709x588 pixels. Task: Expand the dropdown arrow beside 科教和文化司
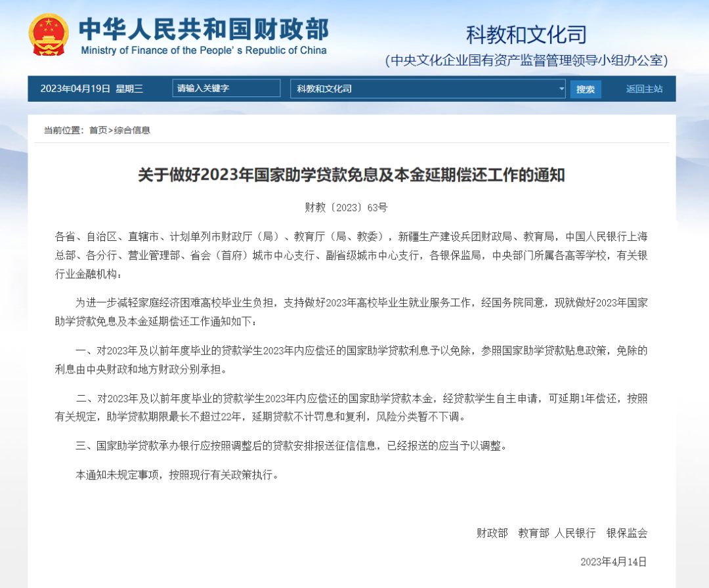coord(561,89)
